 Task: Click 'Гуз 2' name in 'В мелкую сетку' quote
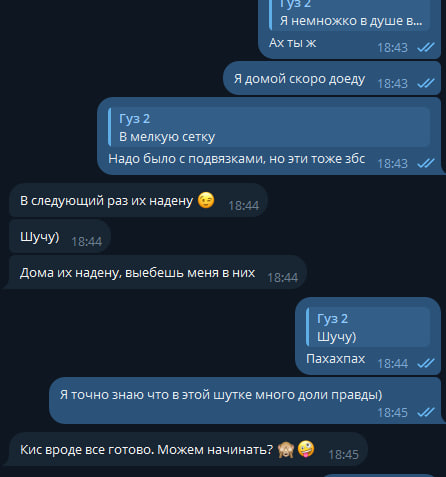tap(135, 119)
